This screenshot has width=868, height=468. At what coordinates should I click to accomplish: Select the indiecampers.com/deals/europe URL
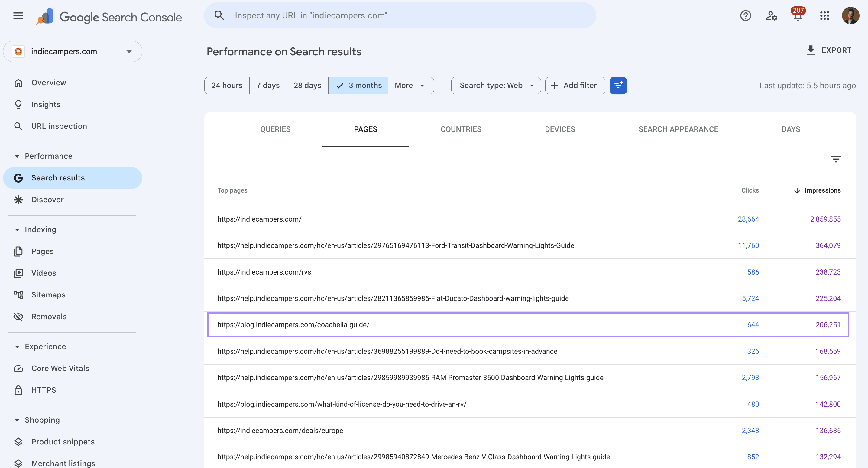point(280,431)
